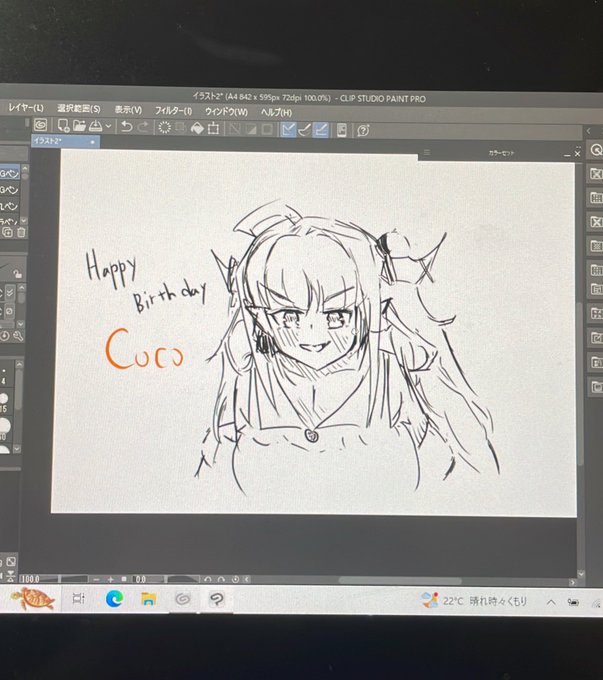Click the vertical canvas scrollbar
The width and height of the screenshot is (603, 680).
[x=580, y=382]
